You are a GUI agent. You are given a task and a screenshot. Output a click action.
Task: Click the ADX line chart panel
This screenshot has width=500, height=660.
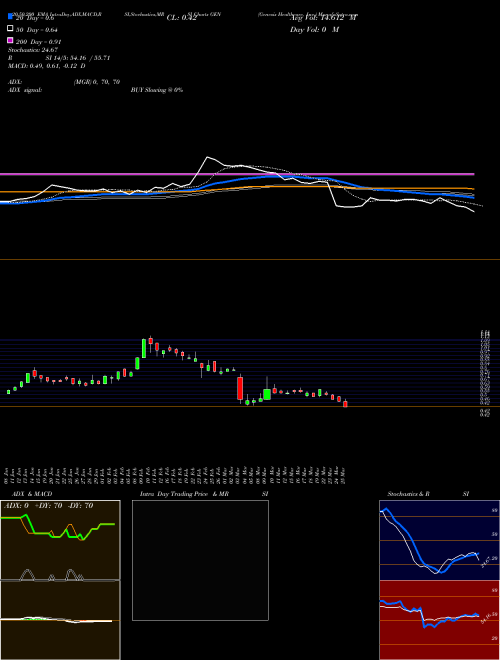point(60,540)
